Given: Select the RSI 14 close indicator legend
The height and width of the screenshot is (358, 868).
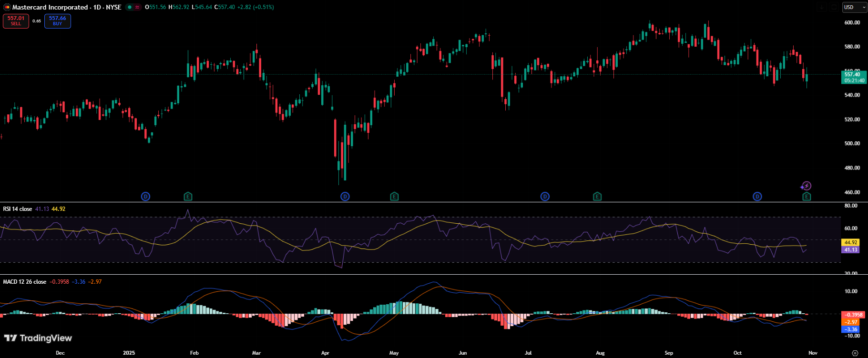Looking at the screenshot, I should (18, 209).
